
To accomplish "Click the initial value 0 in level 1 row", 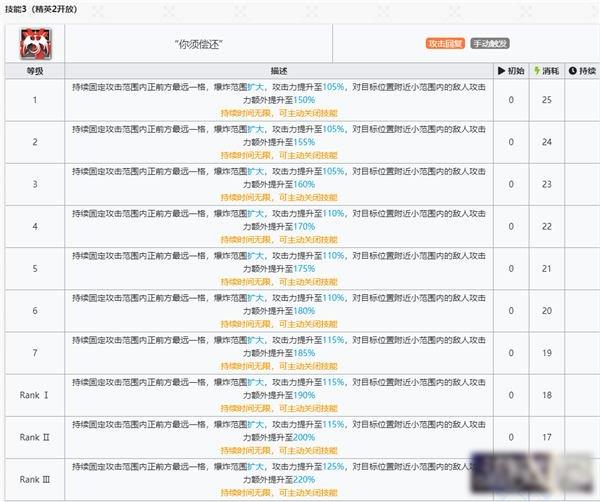I will tap(511, 100).
